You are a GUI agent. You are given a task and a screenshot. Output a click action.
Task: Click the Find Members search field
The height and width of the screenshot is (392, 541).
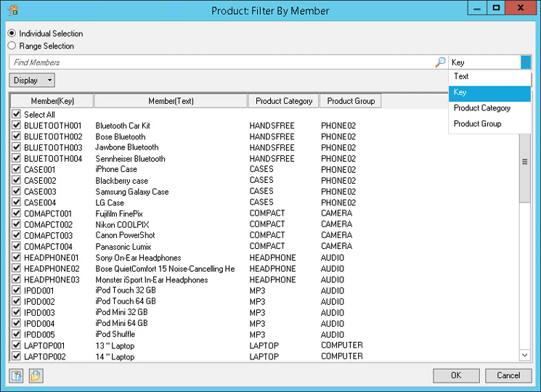[222, 62]
